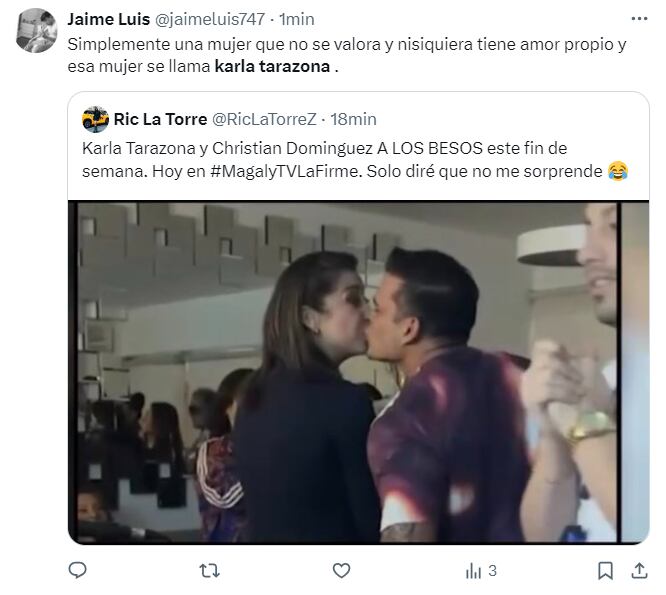666x595 pixels.
Task: Click the bold karla tarazona text
Action: click(x=272, y=67)
